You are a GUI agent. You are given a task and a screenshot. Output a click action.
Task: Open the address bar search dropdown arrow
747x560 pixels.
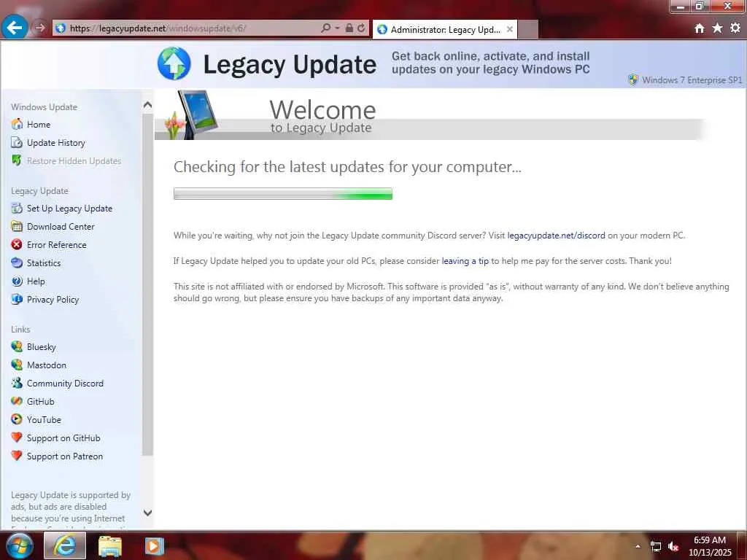pyautogui.click(x=337, y=28)
